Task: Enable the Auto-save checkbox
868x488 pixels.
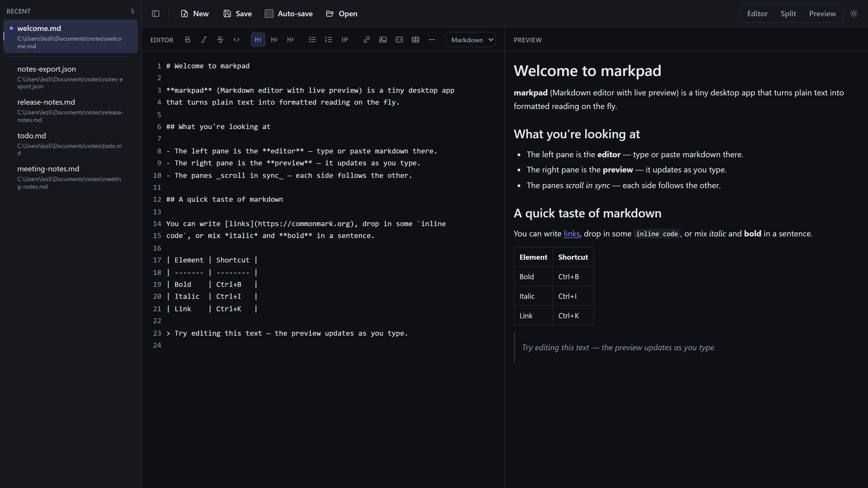Action: tap(269, 14)
